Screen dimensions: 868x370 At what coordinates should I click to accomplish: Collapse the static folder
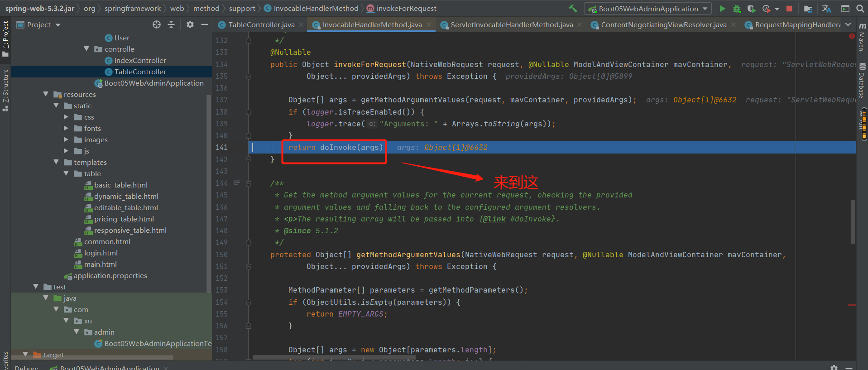click(x=56, y=106)
